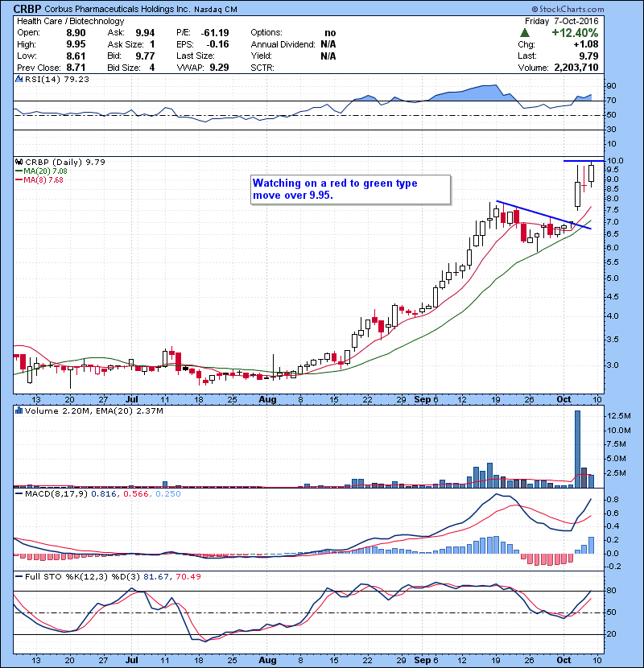The height and width of the screenshot is (668, 644).
Task: Click the 'Sep 6' label on the price chart axis
Action: (426, 400)
